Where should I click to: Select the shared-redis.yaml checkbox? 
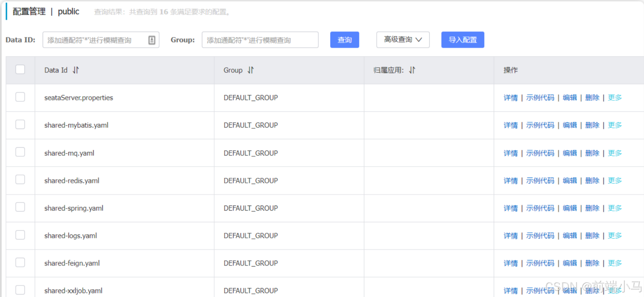tap(20, 180)
